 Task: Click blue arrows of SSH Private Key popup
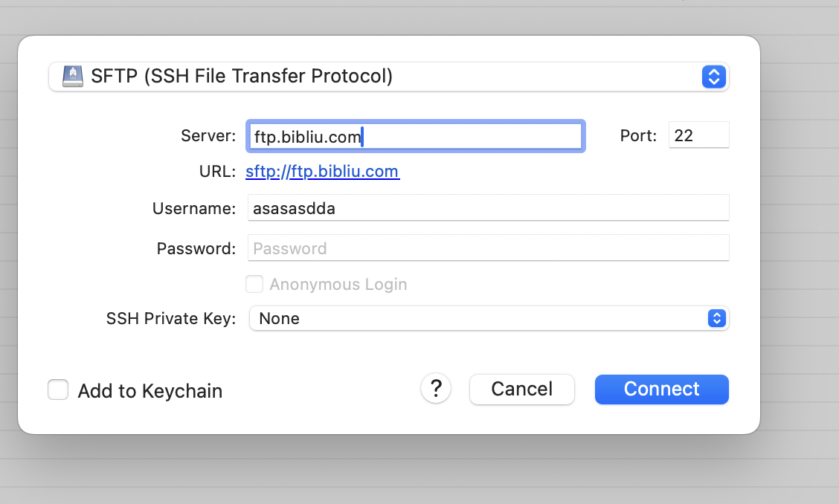pos(716,318)
